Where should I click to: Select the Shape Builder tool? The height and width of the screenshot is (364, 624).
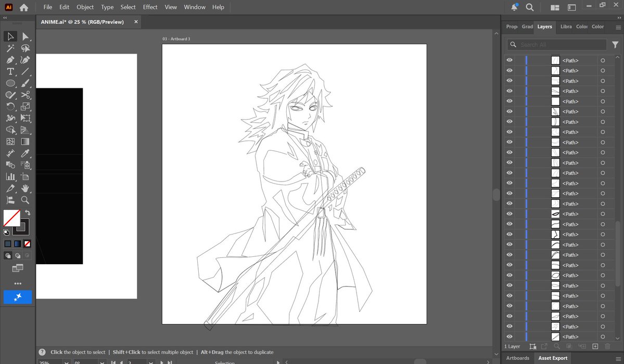click(10, 130)
